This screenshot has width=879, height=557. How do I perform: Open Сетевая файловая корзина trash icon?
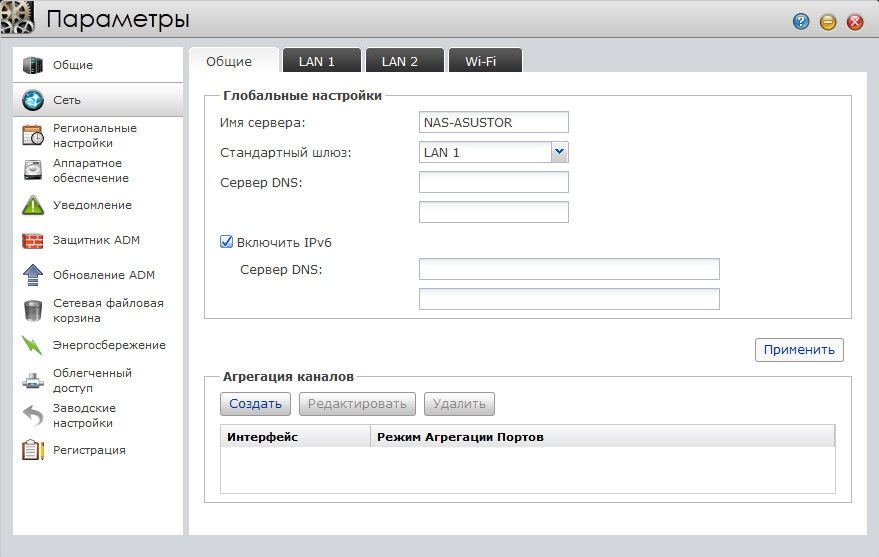[x=33, y=311]
